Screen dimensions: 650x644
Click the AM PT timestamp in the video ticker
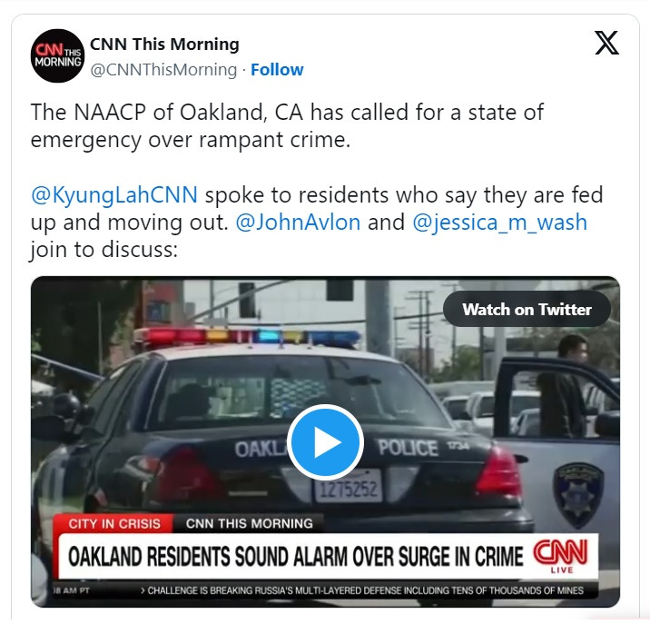[x=72, y=590]
